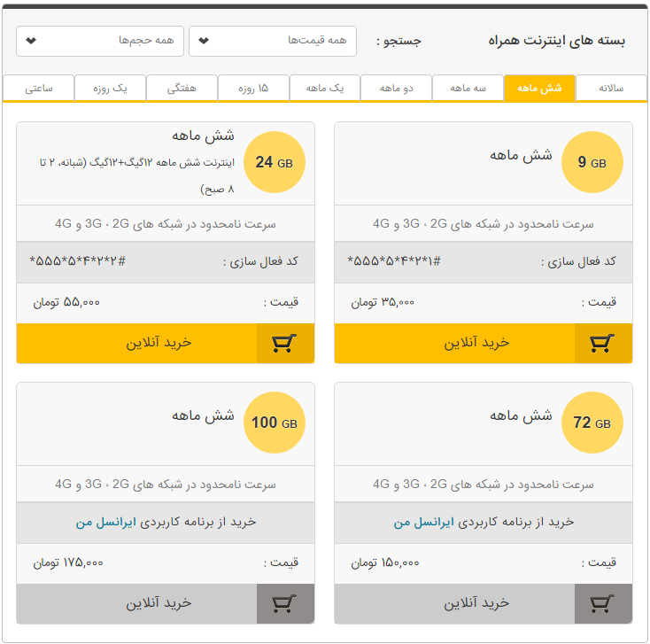Open the ۱۵ روزه tab
Screen dimensions: 650x644
click(x=253, y=88)
